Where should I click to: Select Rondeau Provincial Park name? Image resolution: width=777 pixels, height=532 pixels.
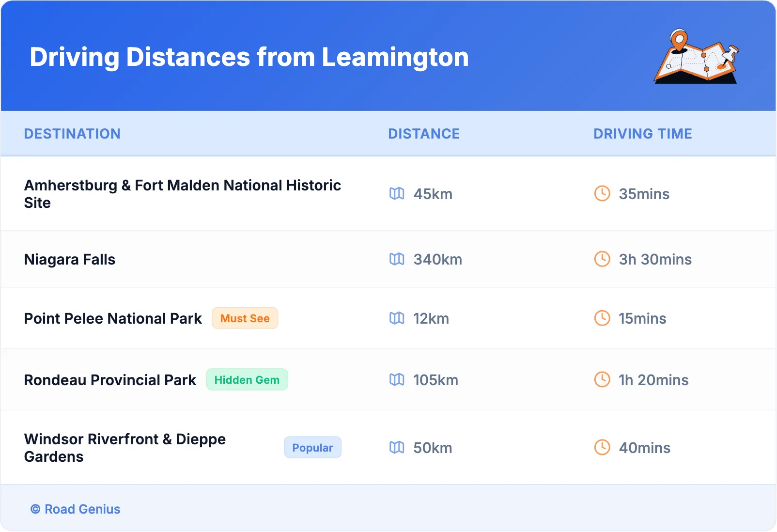coord(110,380)
